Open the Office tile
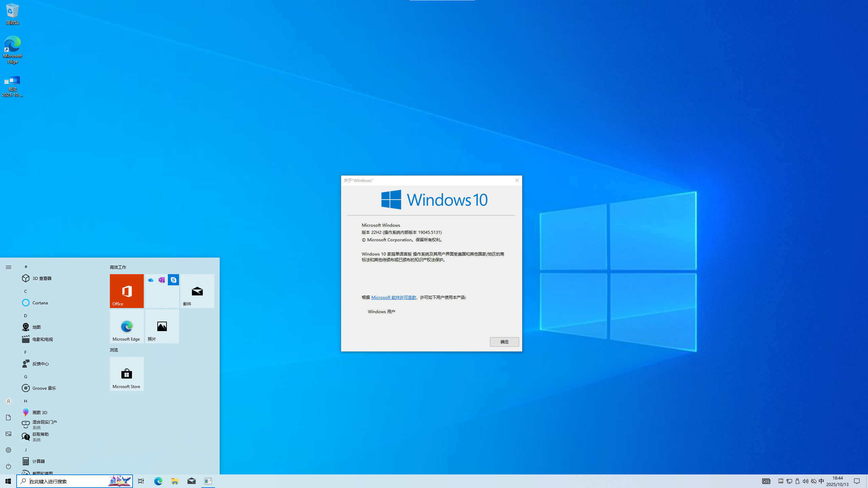The width and height of the screenshot is (868, 488). [x=127, y=291]
